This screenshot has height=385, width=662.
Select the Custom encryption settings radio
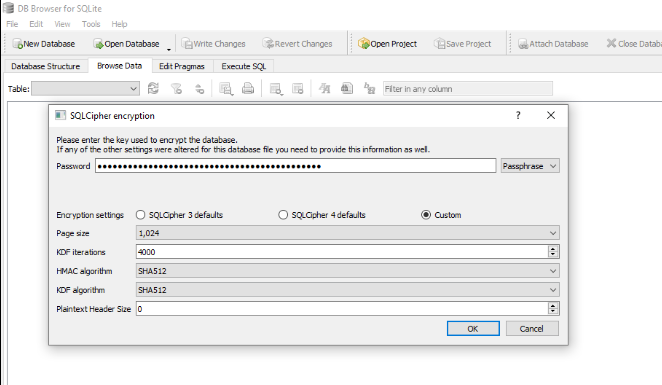click(426, 215)
